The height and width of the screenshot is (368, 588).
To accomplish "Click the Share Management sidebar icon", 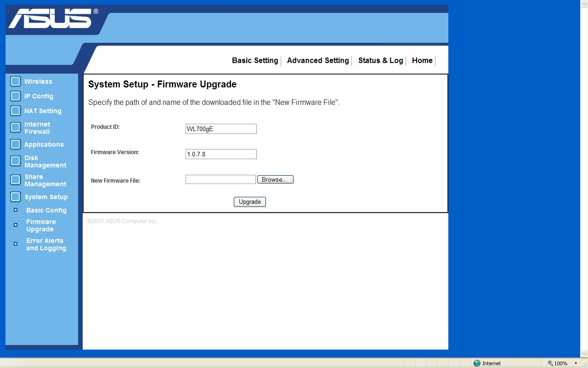I will (16, 180).
